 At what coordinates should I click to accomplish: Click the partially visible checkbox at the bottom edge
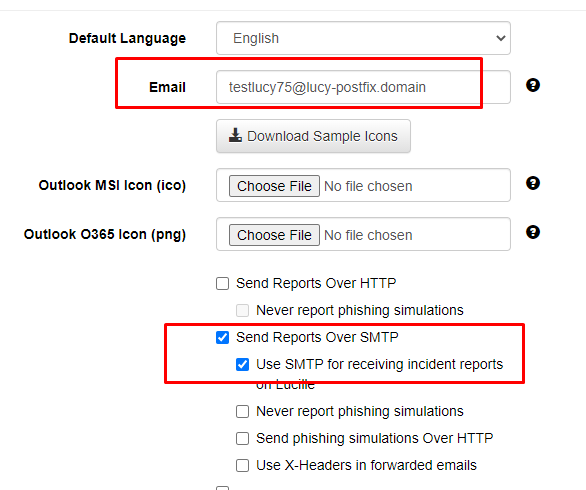coord(222,488)
